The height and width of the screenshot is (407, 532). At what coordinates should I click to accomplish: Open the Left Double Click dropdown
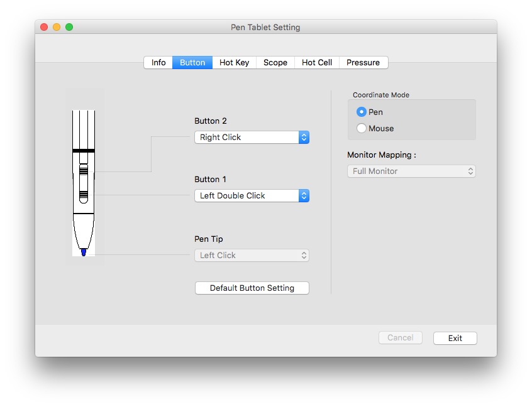point(246,195)
